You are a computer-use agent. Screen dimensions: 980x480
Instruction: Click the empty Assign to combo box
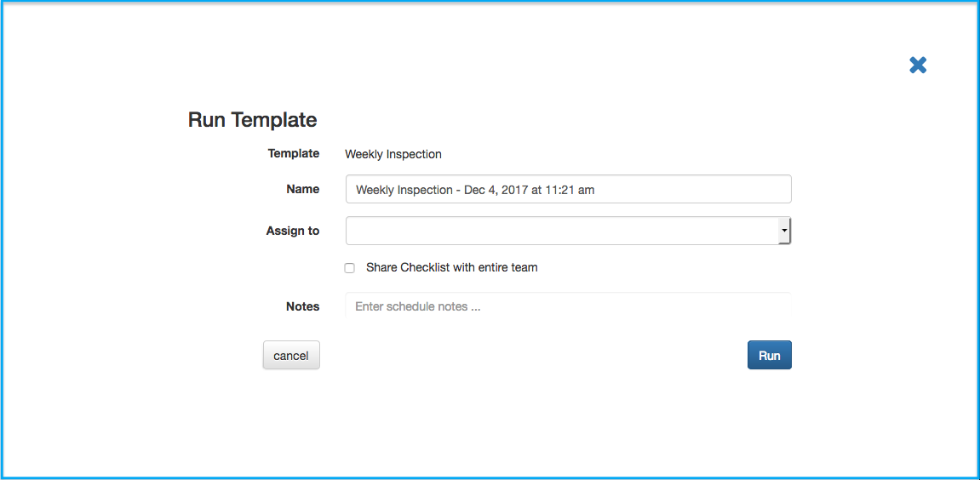point(568,231)
